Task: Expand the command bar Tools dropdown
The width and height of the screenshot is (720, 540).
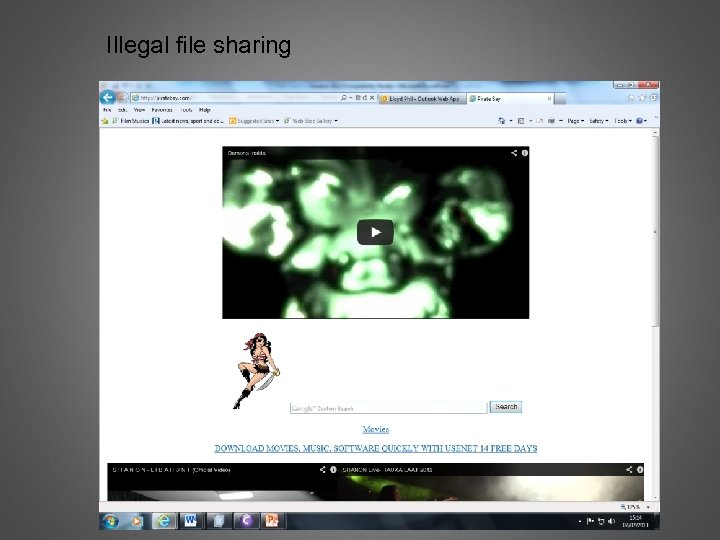Action: pyautogui.click(x=623, y=121)
